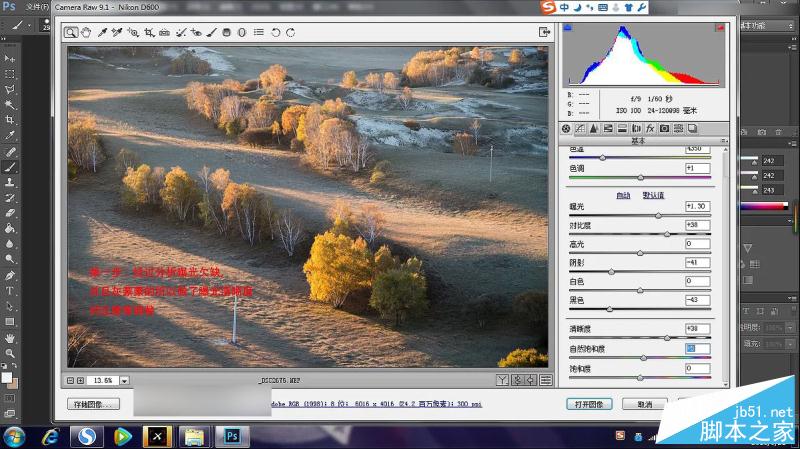The height and width of the screenshot is (449, 800).
Task: Click the Auto link above exposure
Action: pos(623,195)
